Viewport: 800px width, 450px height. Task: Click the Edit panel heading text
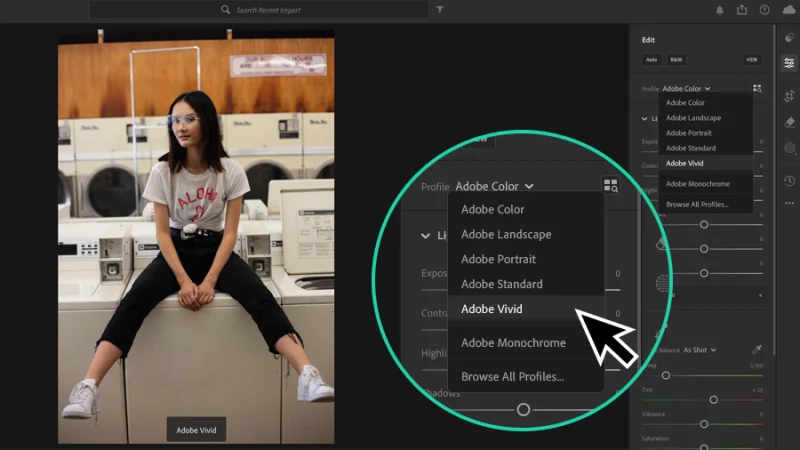(648, 40)
